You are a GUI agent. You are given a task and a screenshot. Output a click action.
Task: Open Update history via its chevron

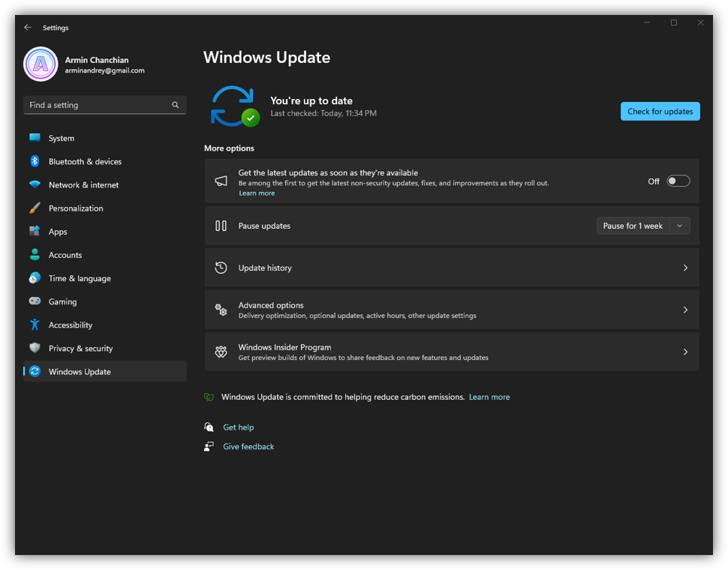[685, 268]
